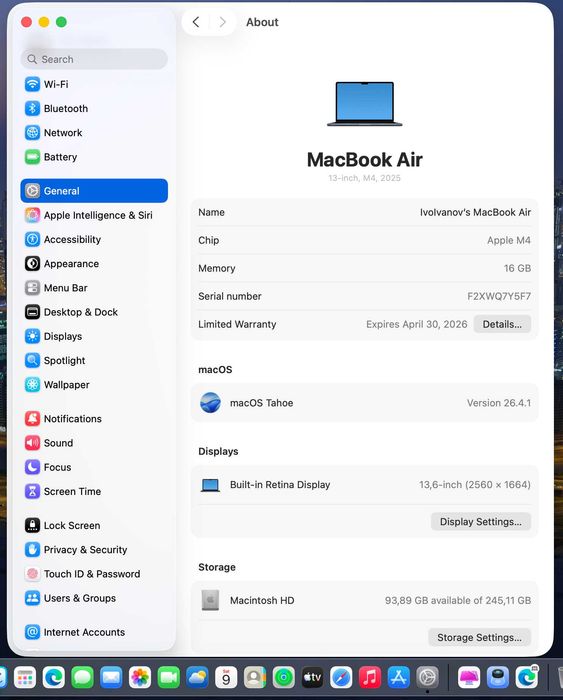Open Display Settings… button
563x700 pixels.
(480, 521)
